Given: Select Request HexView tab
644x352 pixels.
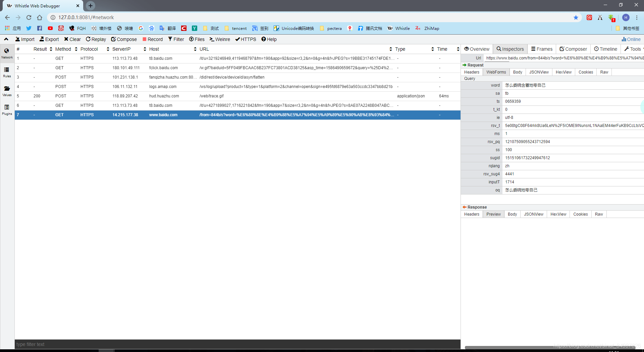Looking at the screenshot, I should click(x=563, y=72).
